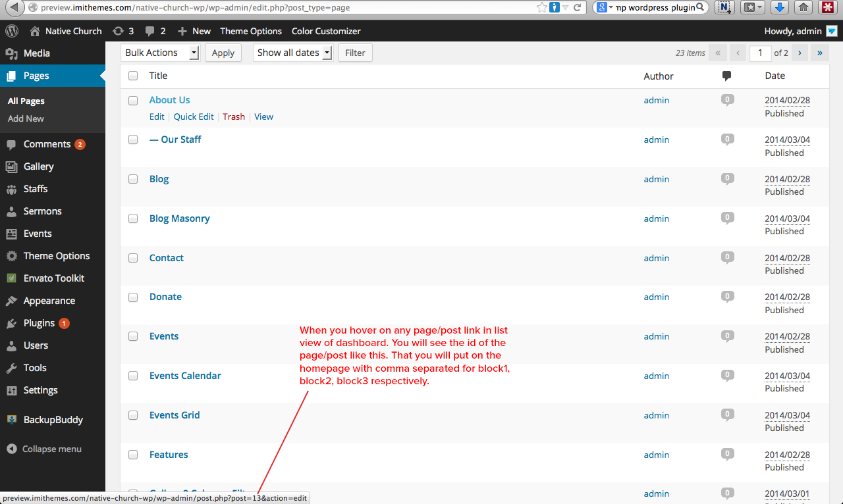The height and width of the screenshot is (504, 843).
Task: Click the WordPress logo in admin bar
Action: (12, 31)
